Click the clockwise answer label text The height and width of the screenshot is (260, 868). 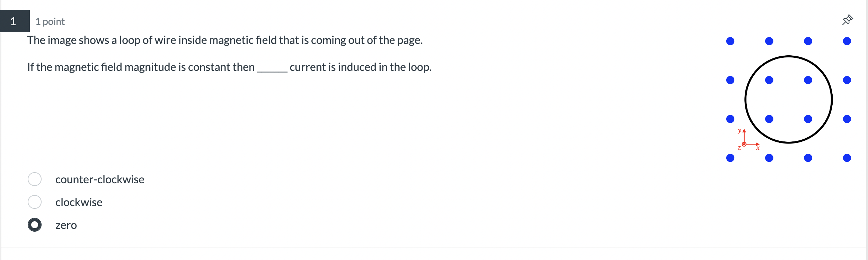(x=79, y=202)
